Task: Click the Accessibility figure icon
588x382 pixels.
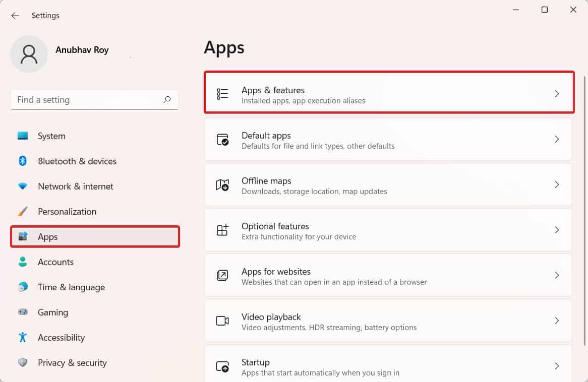Action: click(23, 338)
